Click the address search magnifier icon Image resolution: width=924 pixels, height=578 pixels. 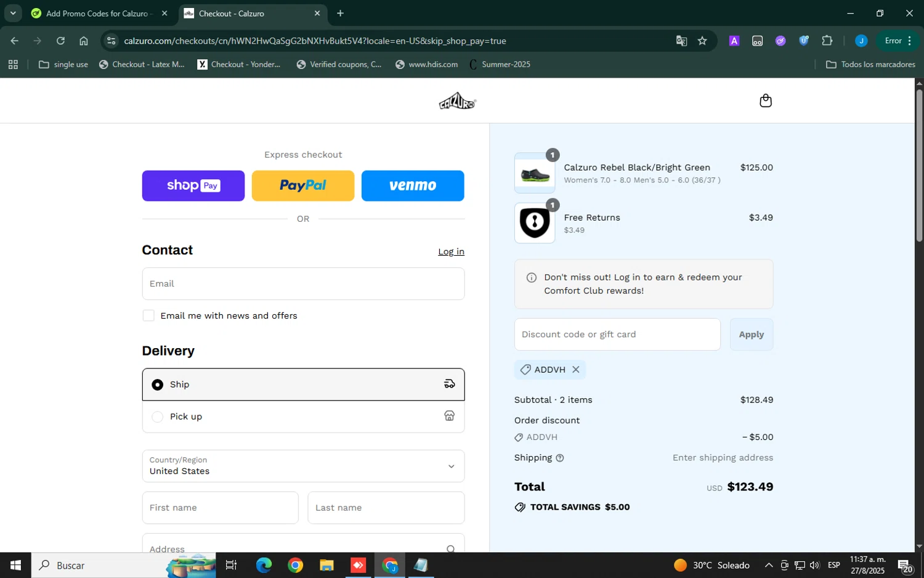coord(451,549)
